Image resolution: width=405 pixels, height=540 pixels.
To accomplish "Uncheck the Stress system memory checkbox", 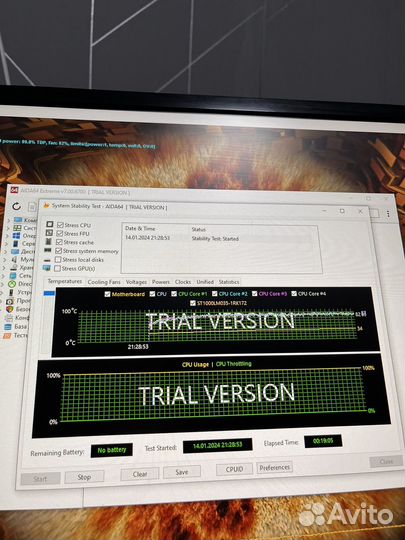I will coord(58,251).
